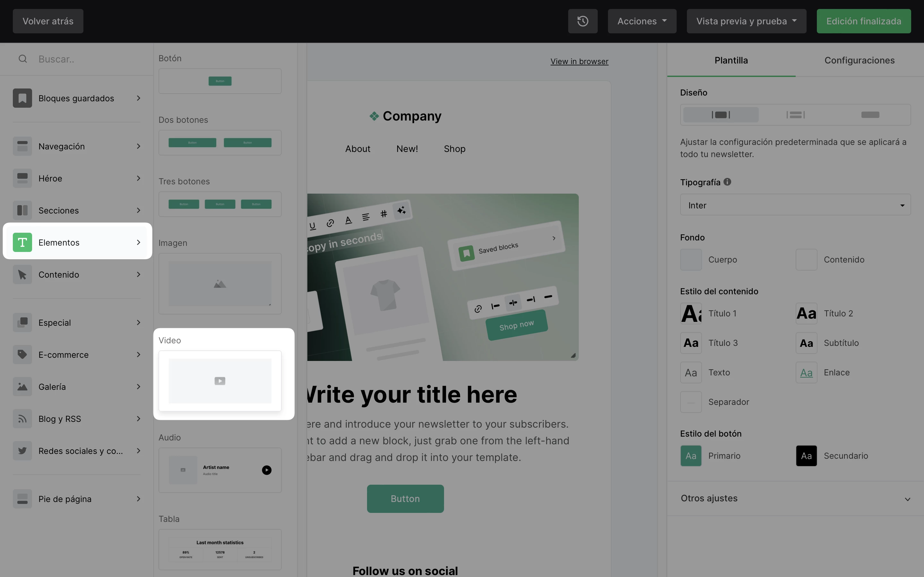
Task: Click the Blog y RSS feed icon
Action: click(x=22, y=419)
